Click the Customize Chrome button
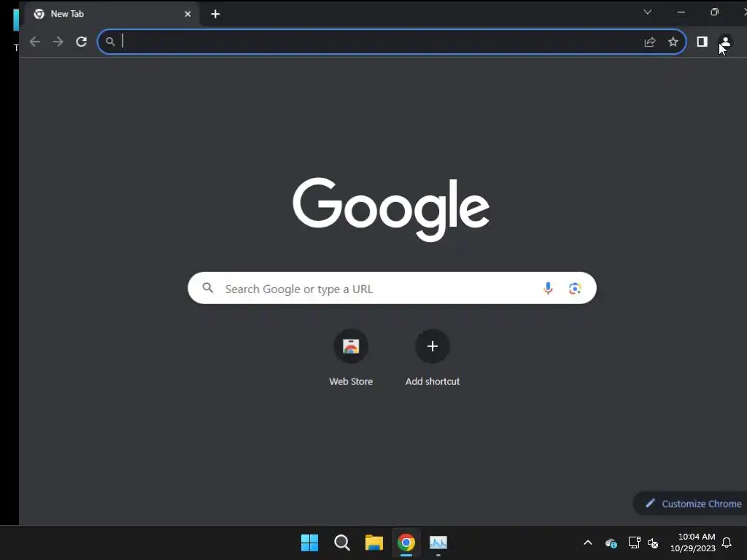747x560 pixels. [691, 503]
